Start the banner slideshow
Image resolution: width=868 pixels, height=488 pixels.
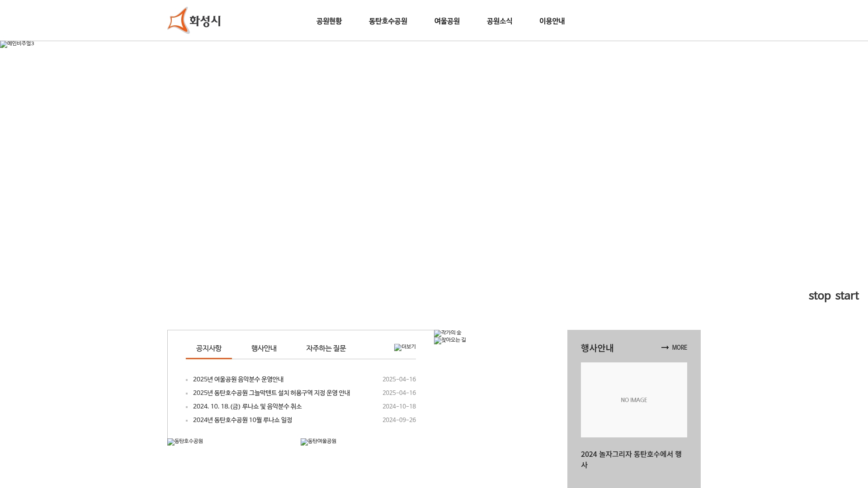click(847, 296)
